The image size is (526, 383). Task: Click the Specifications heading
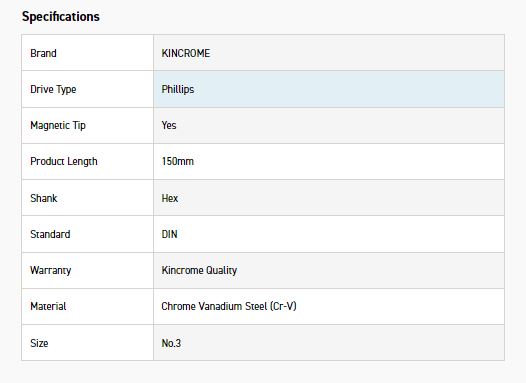tap(61, 16)
